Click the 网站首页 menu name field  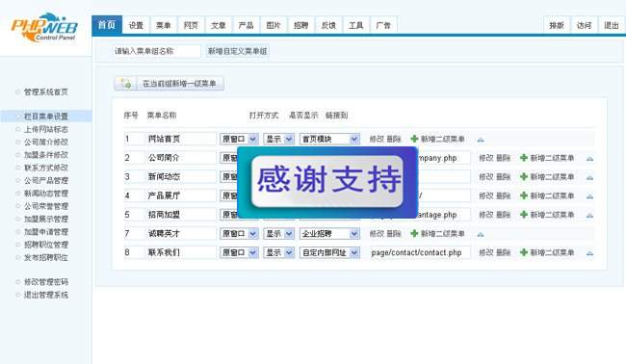pyautogui.click(x=181, y=139)
